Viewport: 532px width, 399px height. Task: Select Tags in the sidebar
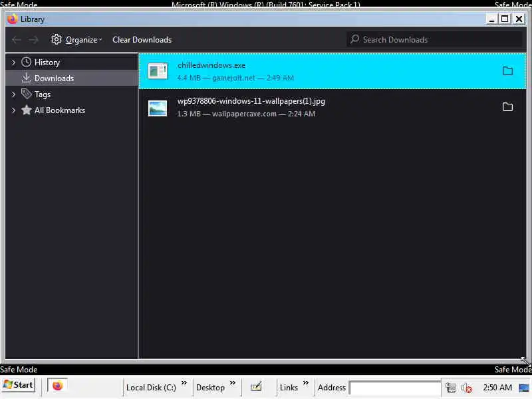pos(43,94)
